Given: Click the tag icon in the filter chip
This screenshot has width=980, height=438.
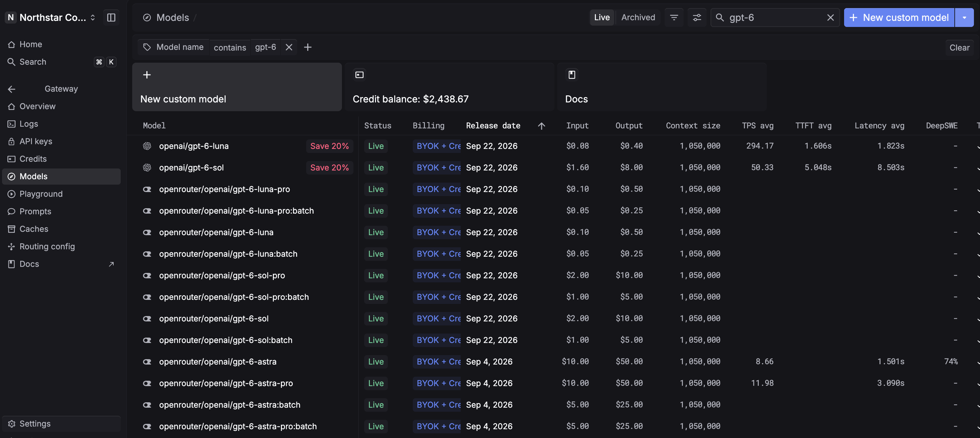Looking at the screenshot, I should (147, 47).
